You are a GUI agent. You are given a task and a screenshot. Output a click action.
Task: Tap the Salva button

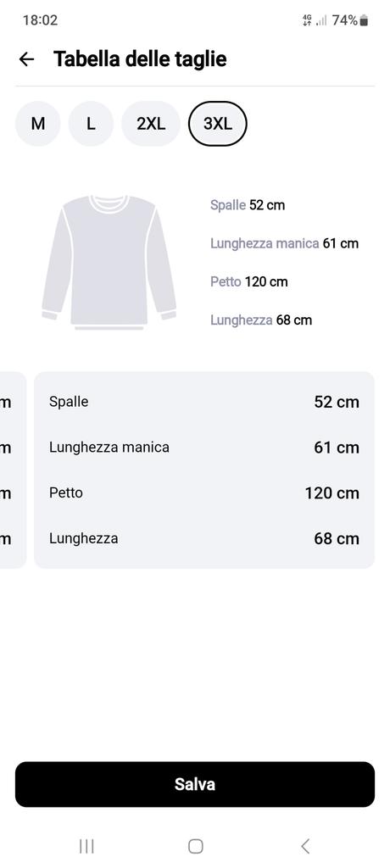[x=195, y=784]
